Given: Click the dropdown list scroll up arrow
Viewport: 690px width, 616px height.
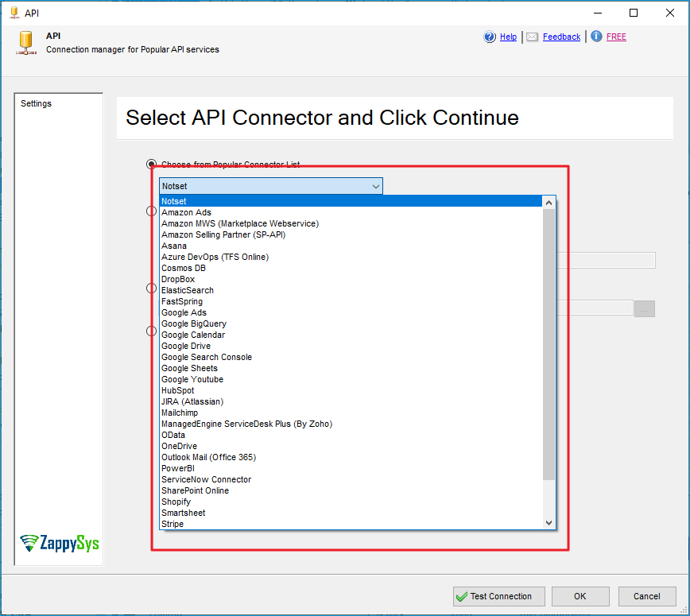Looking at the screenshot, I should [x=549, y=203].
